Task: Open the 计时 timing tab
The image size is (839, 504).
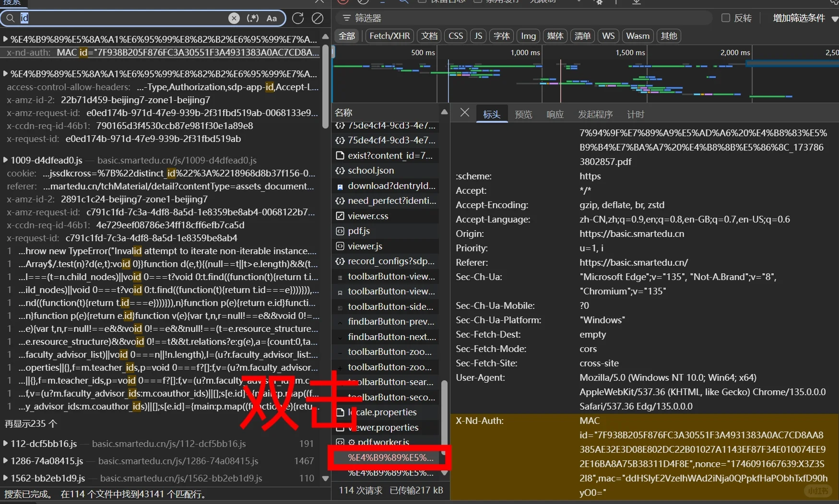Action: click(636, 114)
